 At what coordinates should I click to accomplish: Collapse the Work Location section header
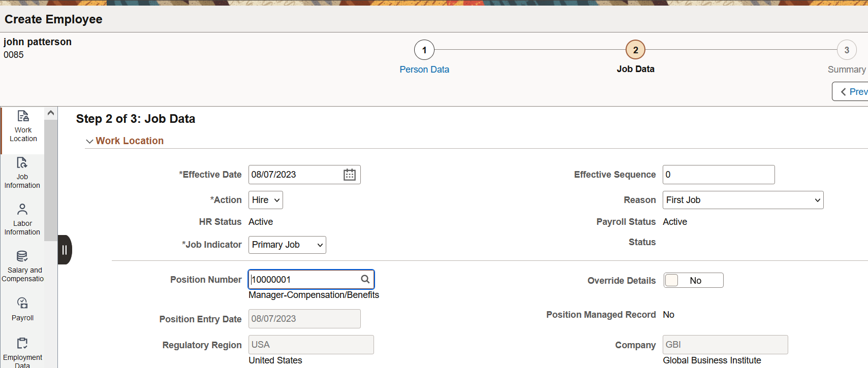(x=90, y=141)
